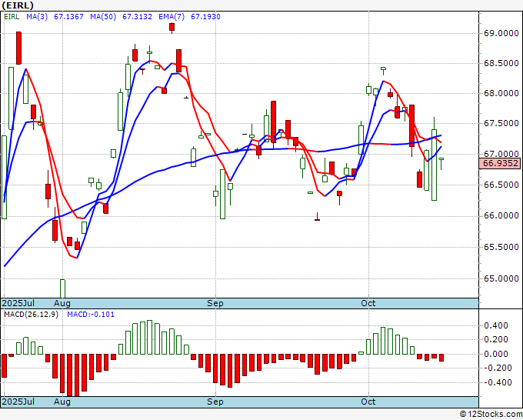Click the 12Stocks.com copyright text

pyautogui.click(x=491, y=415)
